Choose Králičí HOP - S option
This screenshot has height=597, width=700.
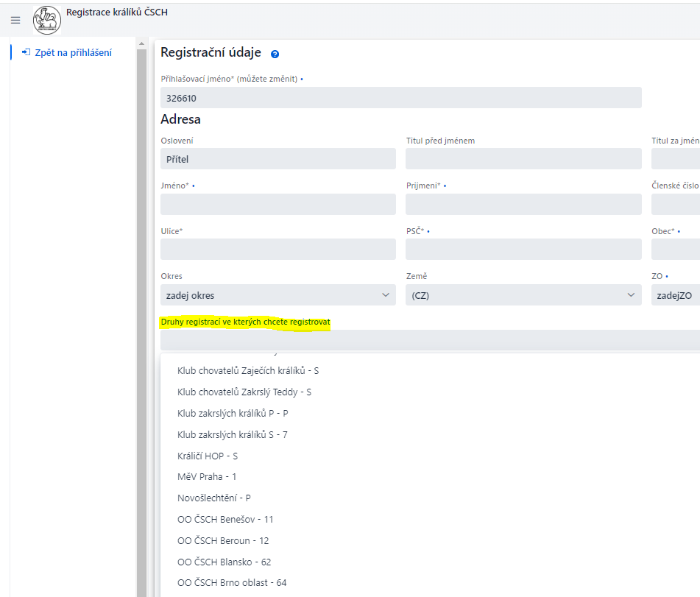pos(208,456)
